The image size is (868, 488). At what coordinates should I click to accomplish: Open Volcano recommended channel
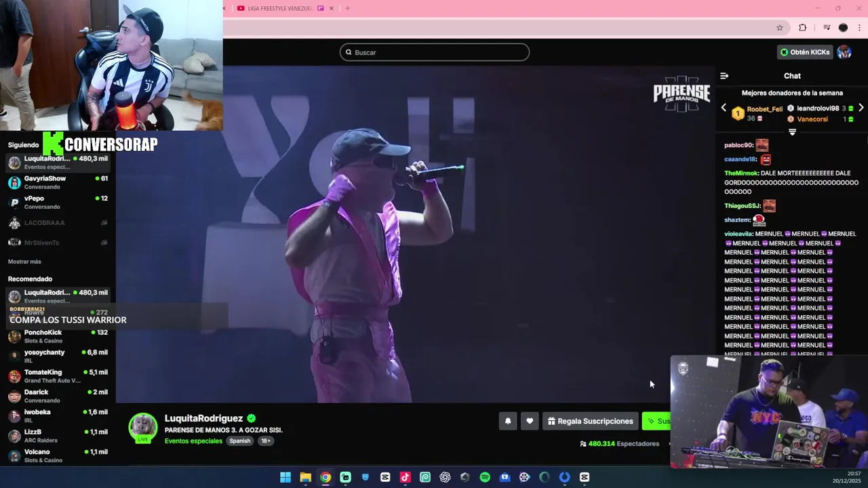point(58,455)
